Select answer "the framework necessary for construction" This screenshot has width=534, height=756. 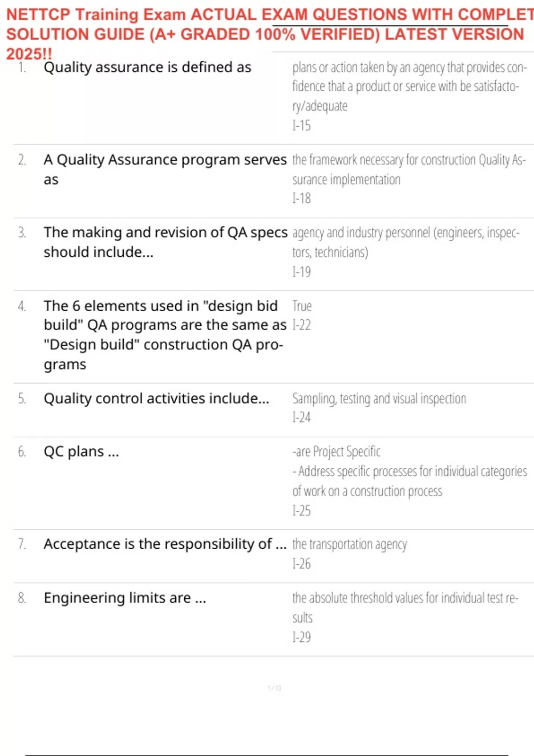click(x=409, y=169)
